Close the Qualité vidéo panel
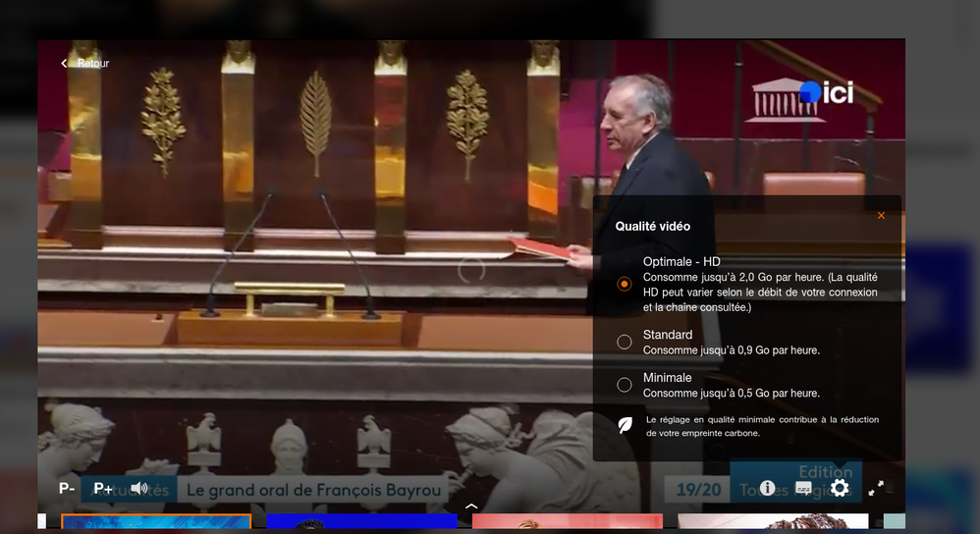 pyautogui.click(x=881, y=216)
